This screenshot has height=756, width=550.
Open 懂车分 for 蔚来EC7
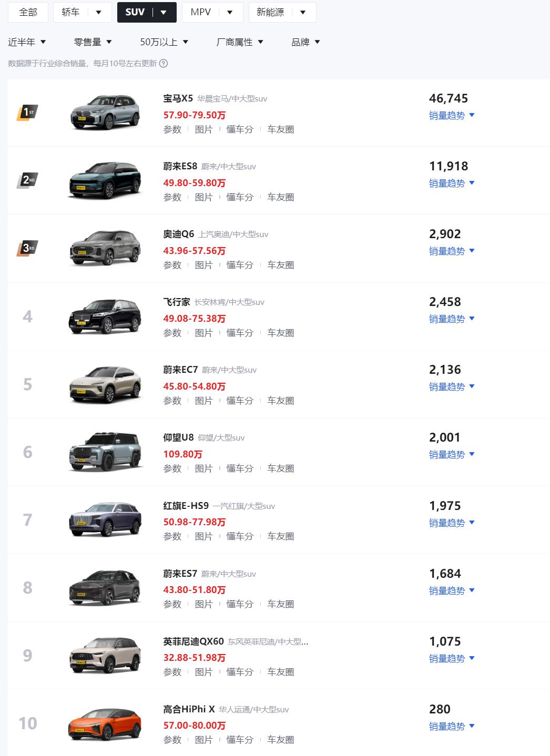[x=240, y=401]
